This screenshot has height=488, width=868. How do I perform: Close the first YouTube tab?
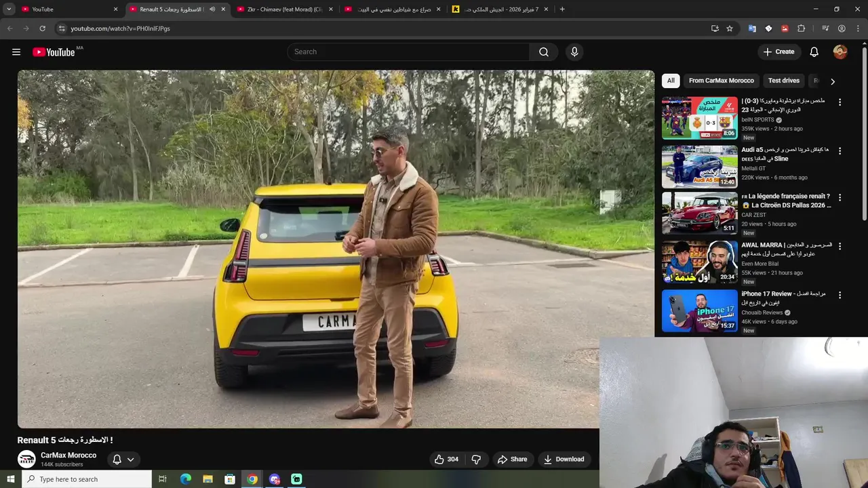tap(115, 9)
